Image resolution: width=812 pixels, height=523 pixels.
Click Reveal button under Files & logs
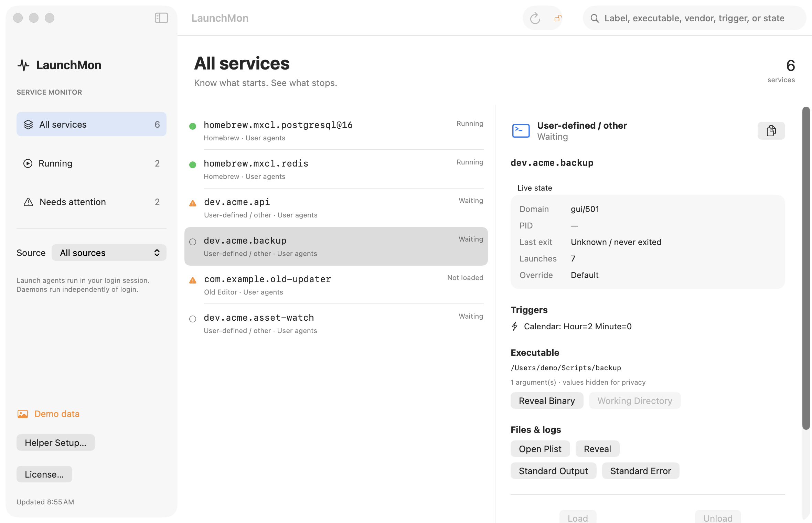pos(597,449)
